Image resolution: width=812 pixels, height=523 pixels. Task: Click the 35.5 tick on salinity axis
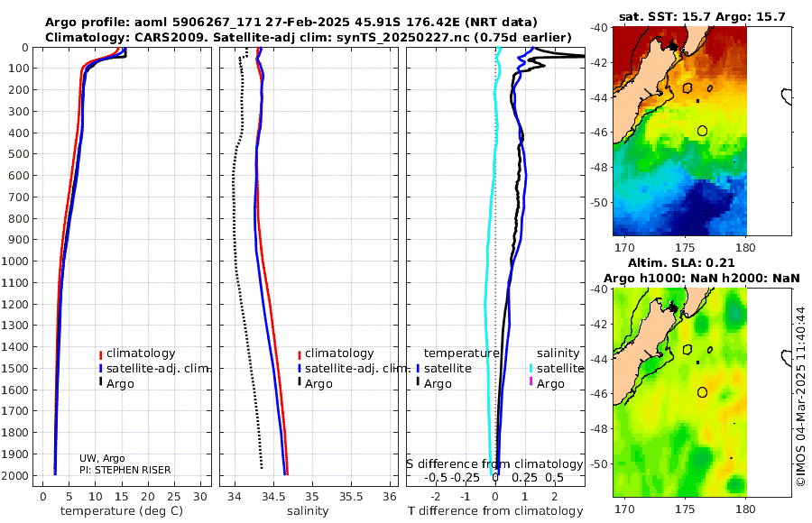click(351, 496)
